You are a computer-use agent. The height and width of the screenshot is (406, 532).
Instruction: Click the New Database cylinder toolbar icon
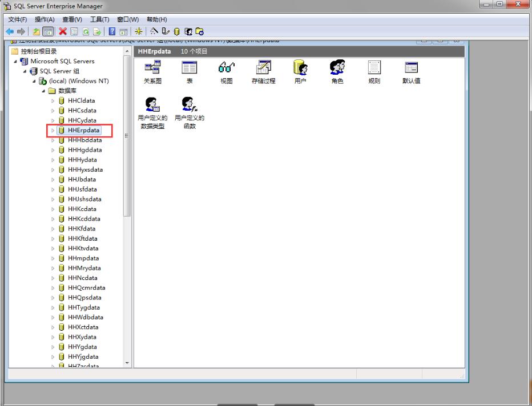click(x=176, y=31)
